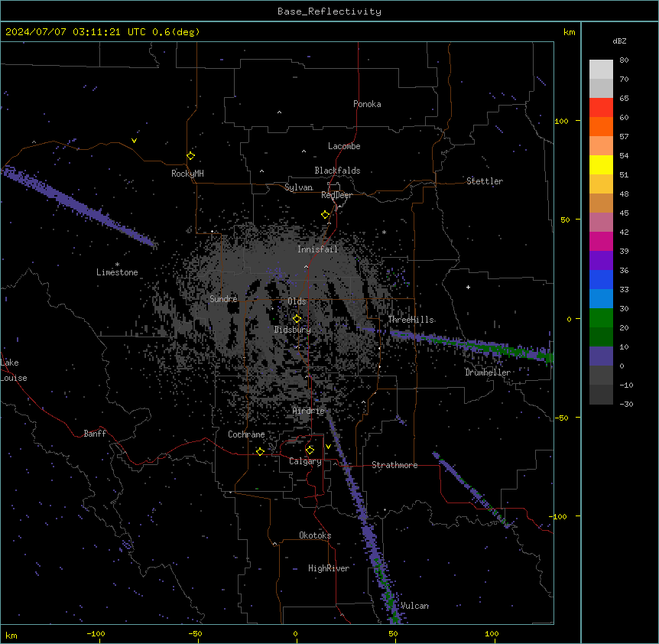Click the Banff town label
The width and height of the screenshot is (659, 644).
tap(95, 434)
